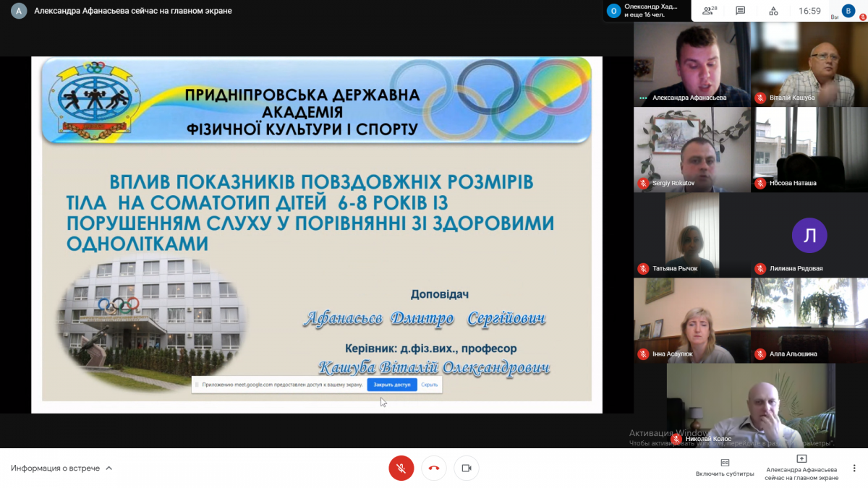
Task: Click muted mic icon beside Віталій Кашуба
Action: [x=760, y=98]
